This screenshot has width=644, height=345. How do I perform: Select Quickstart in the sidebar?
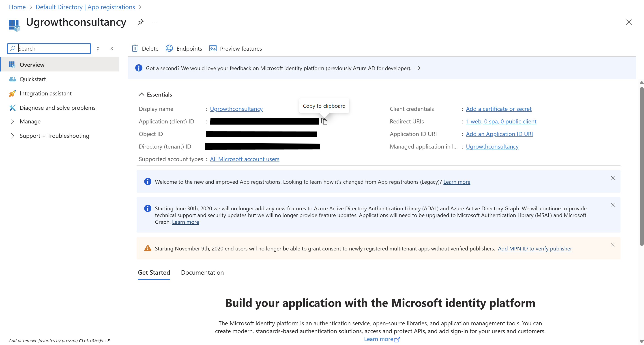[x=33, y=79]
